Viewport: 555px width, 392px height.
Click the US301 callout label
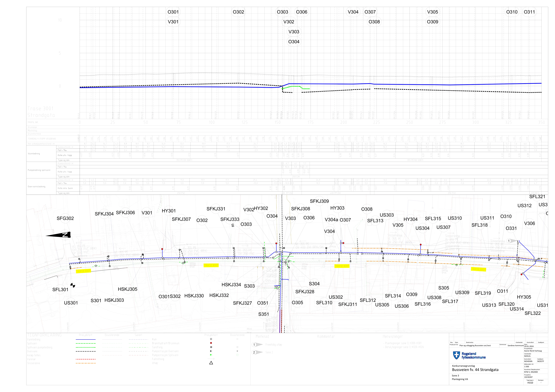tap(71, 303)
